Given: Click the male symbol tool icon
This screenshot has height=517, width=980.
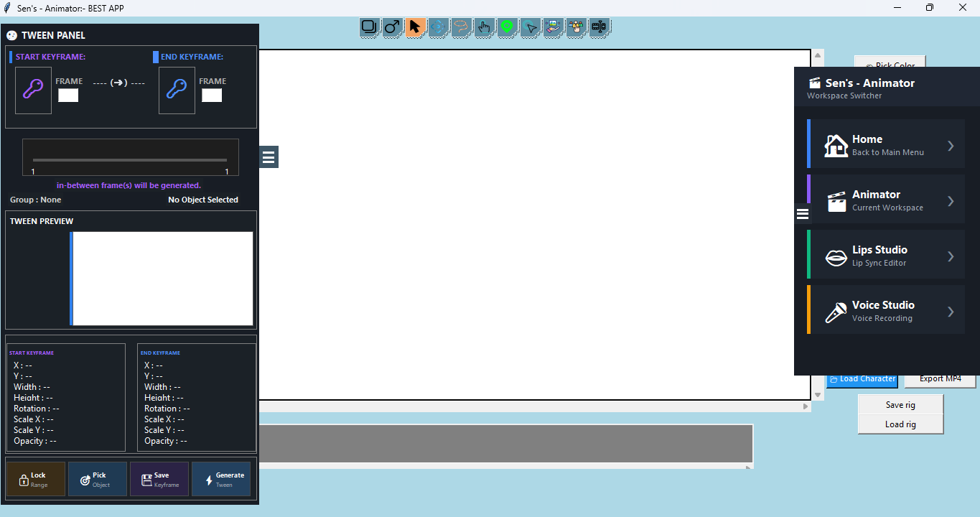Looking at the screenshot, I should pyautogui.click(x=393, y=27).
